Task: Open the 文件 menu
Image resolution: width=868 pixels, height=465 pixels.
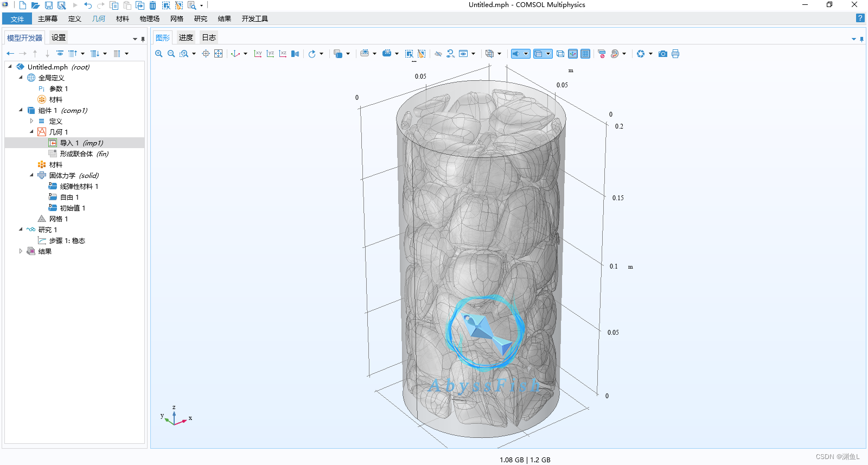Action: (17, 19)
